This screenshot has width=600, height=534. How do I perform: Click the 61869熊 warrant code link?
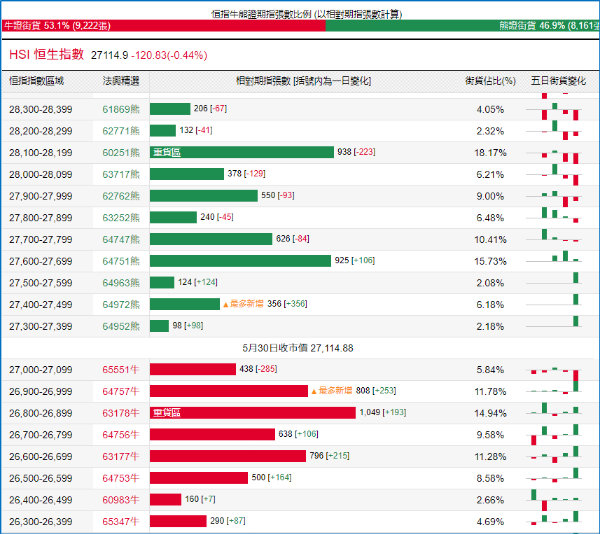pos(121,109)
